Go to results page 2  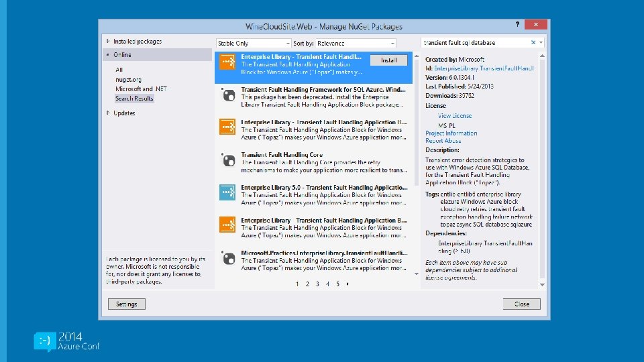click(307, 284)
